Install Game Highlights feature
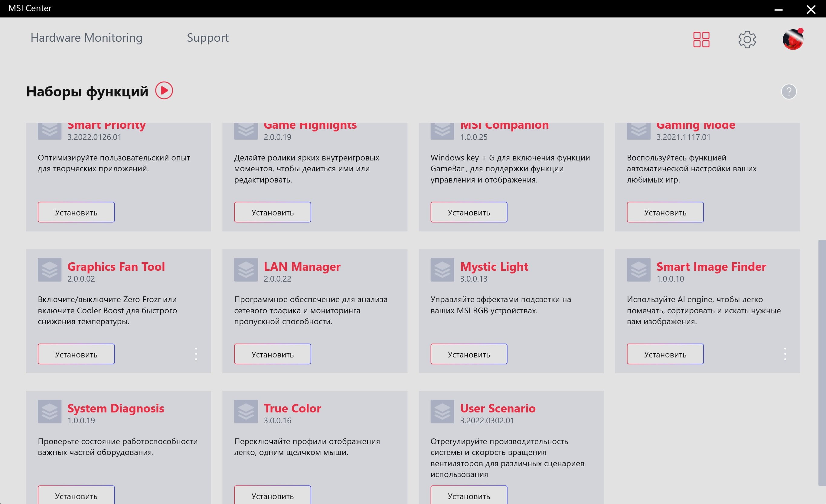Viewport: 826px width, 504px height. [273, 212]
